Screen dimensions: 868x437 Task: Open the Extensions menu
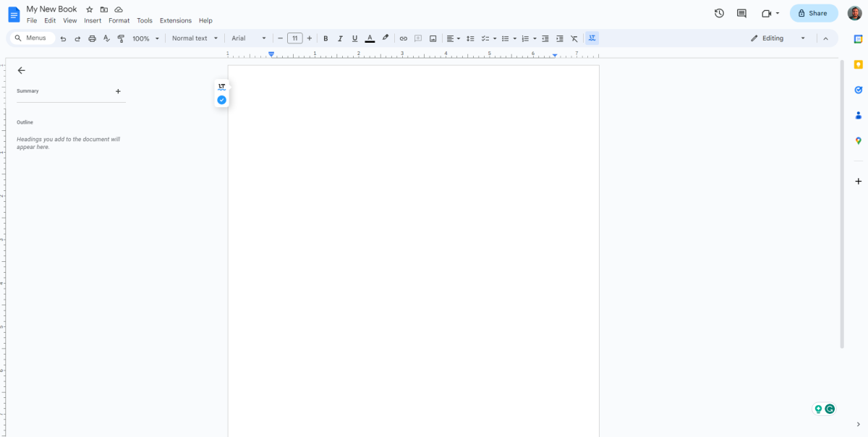[175, 20]
